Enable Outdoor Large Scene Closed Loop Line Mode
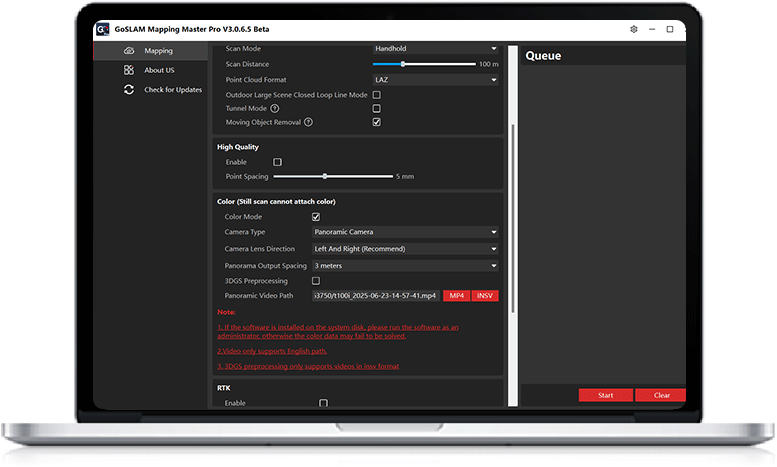The height and width of the screenshot is (467, 777). [x=377, y=95]
